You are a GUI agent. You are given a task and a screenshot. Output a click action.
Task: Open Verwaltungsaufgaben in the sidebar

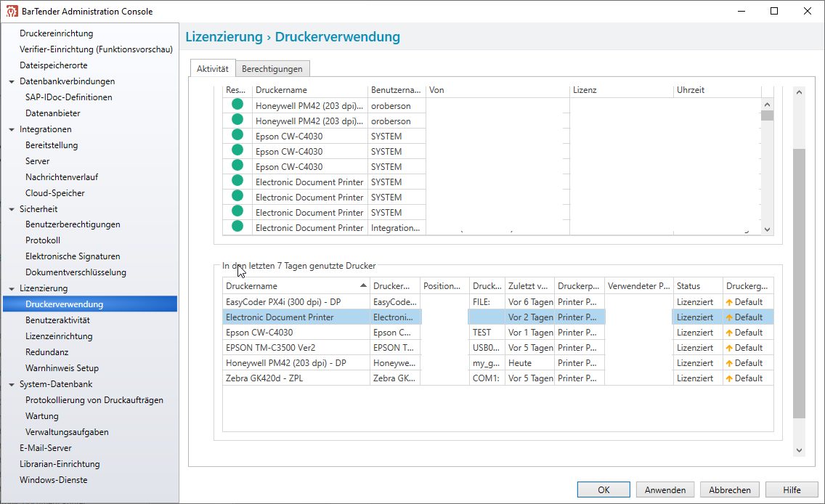(67, 432)
